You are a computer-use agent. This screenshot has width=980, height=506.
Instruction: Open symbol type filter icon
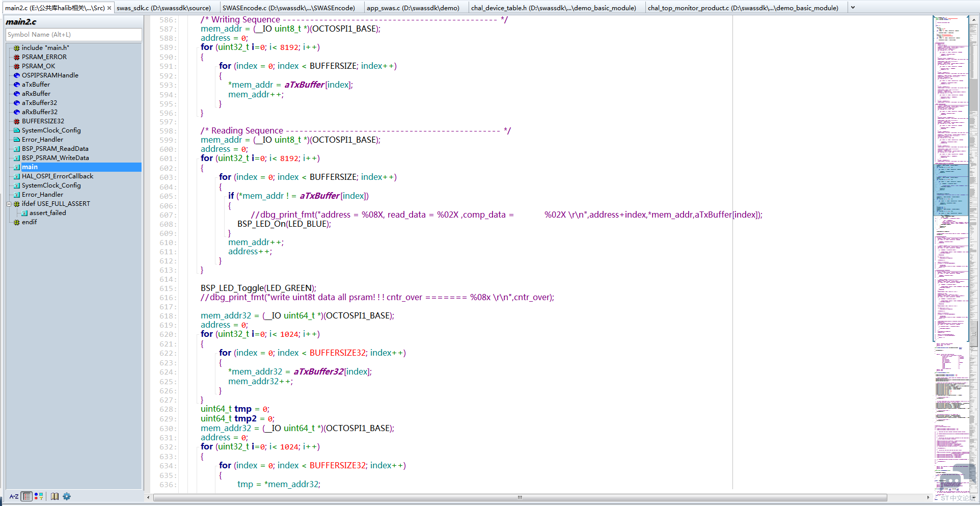click(39, 496)
